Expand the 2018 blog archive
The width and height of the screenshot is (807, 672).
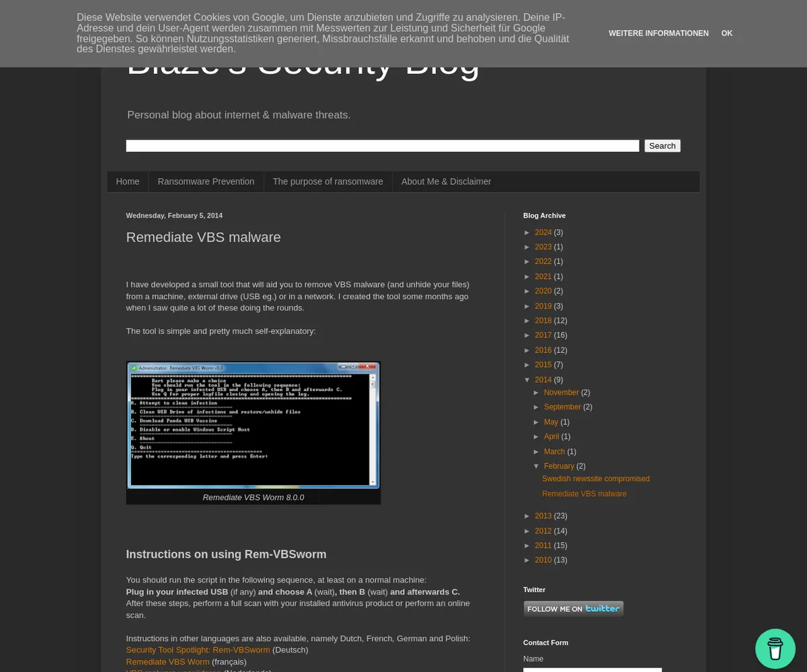(529, 321)
